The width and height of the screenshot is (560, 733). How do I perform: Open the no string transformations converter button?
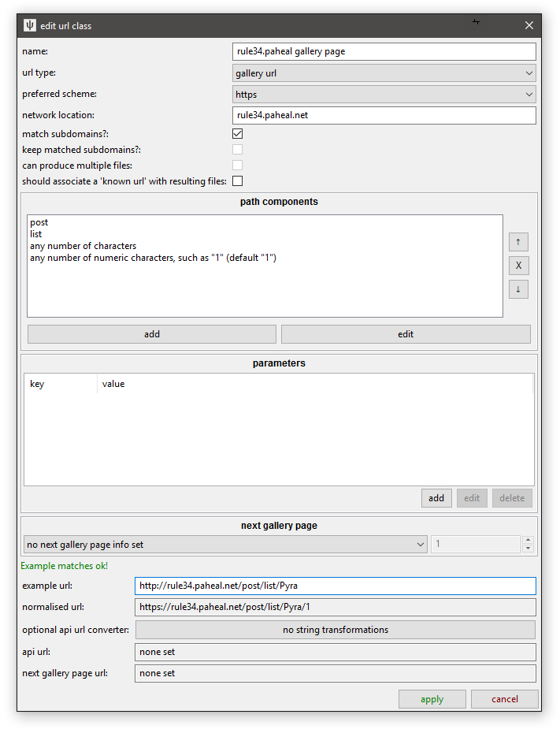coord(336,630)
